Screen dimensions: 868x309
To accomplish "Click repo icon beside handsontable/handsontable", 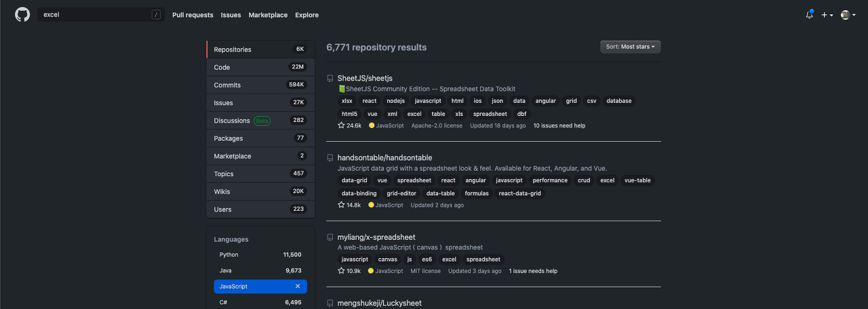I will pyautogui.click(x=330, y=158).
